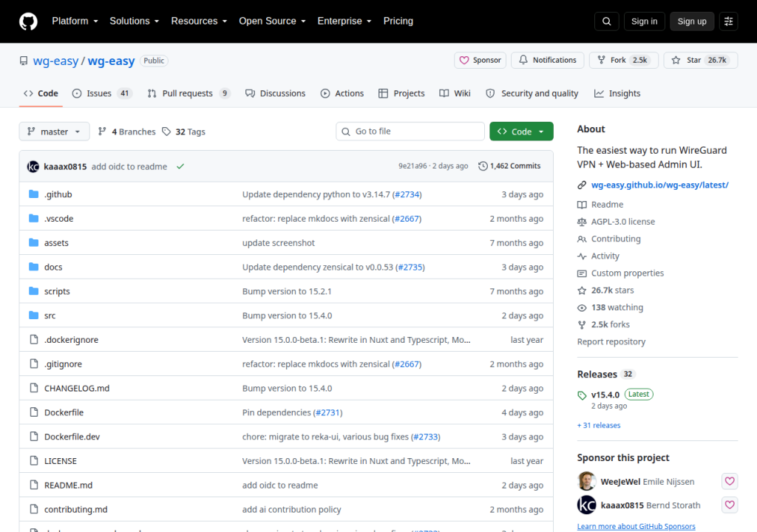Open the Dockerfile.dev file
The width and height of the screenshot is (757, 532).
[x=72, y=437]
